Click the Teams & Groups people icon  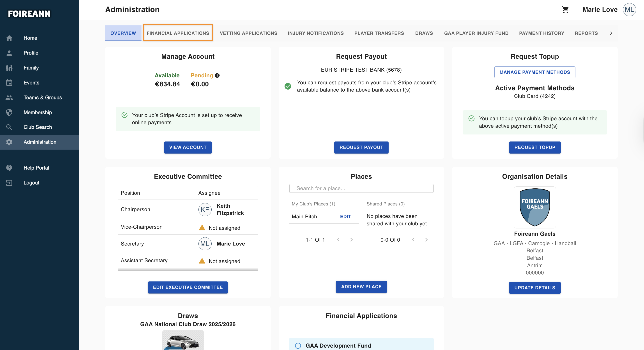pyautogui.click(x=9, y=97)
